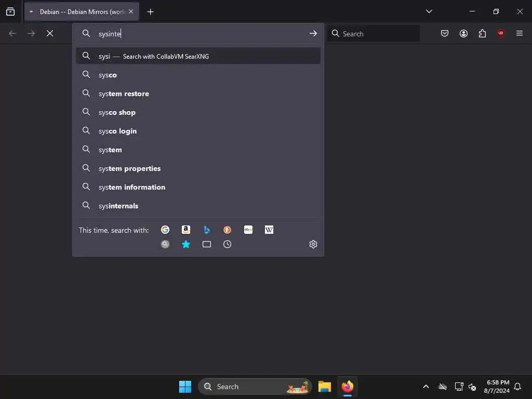
Task: Open a new tab with the plus button
Action: (150, 12)
